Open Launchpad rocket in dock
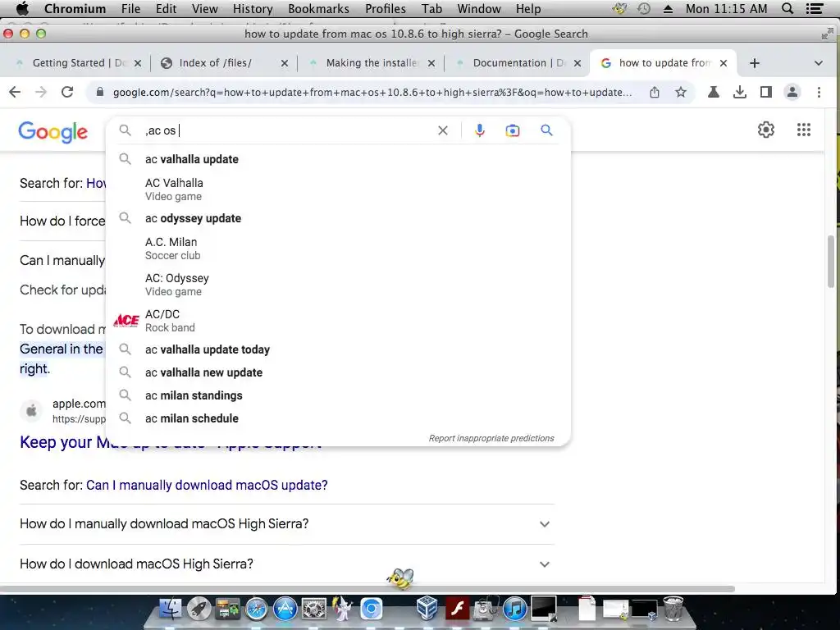The image size is (840, 630). pos(199,609)
